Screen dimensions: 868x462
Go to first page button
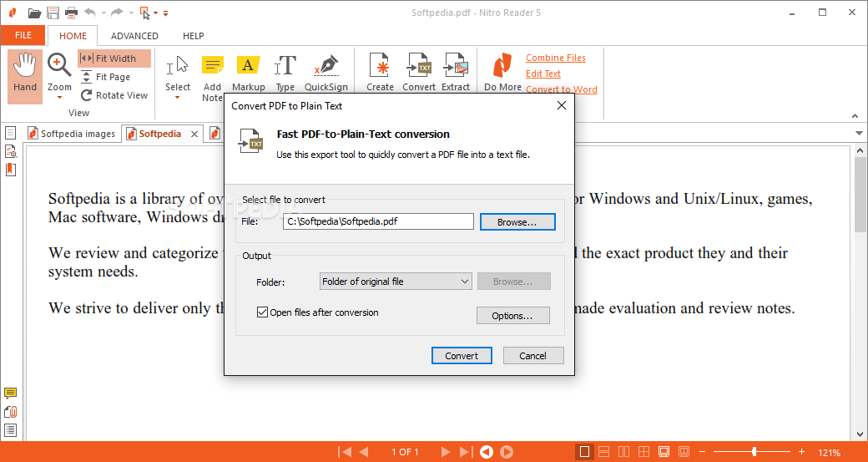click(345, 452)
